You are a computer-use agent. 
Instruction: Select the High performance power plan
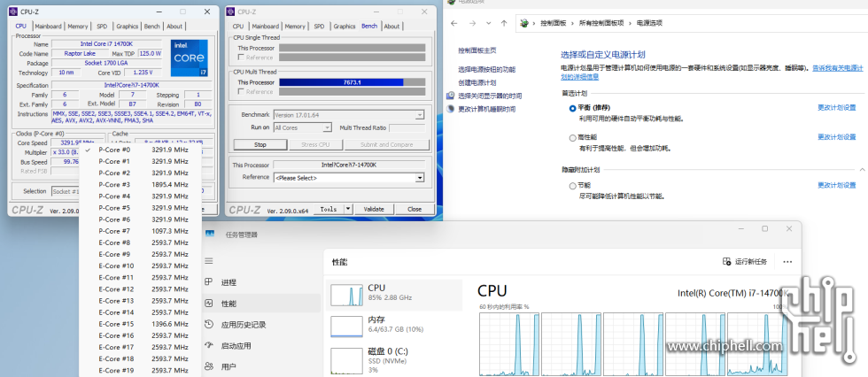click(572, 138)
